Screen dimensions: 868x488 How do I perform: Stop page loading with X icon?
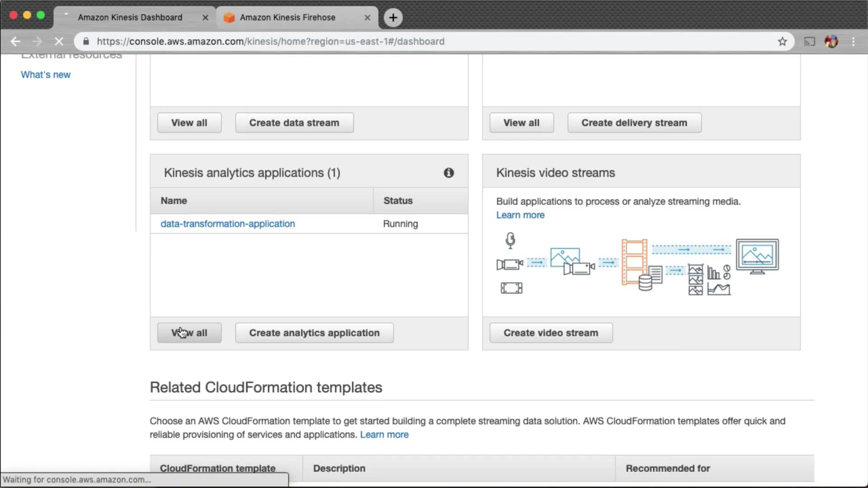click(59, 42)
